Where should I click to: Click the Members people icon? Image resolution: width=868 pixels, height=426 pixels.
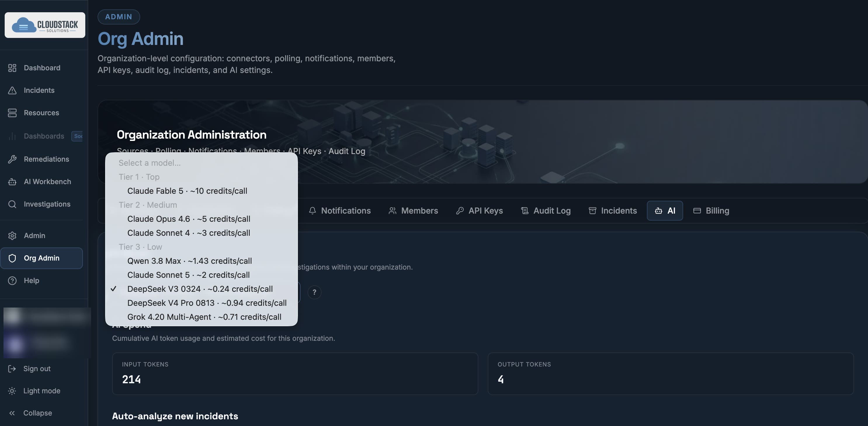point(392,211)
